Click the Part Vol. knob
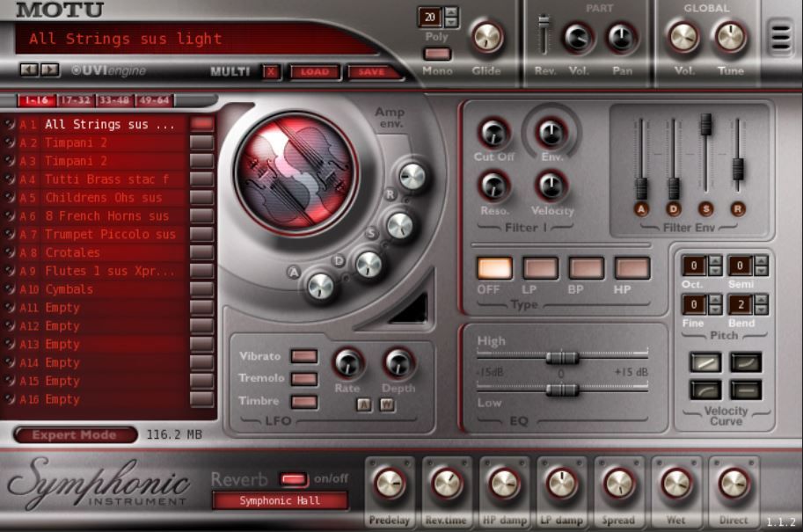This screenshot has width=803, height=532. (x=578, y=38)
